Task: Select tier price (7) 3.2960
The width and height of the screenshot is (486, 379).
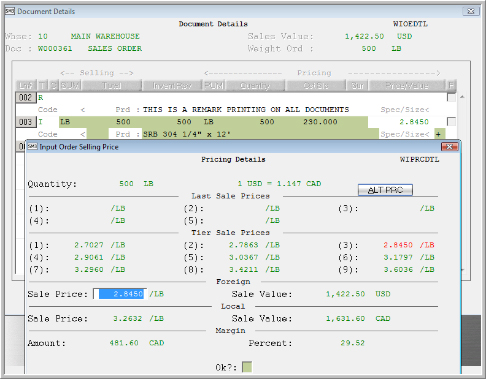Action: click(x=89, y=269)
